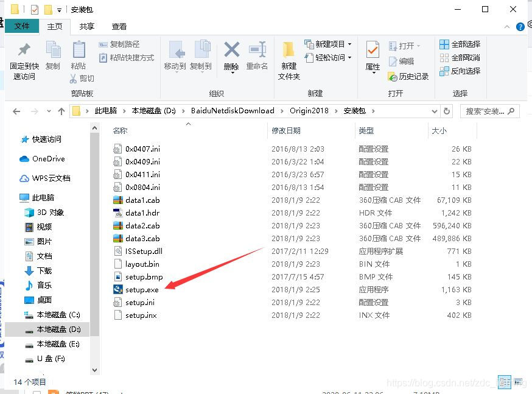532x394 pixels.
Task: Sort by Name (名称) column header
Action: pyautogui.click(x=120, y=131)
